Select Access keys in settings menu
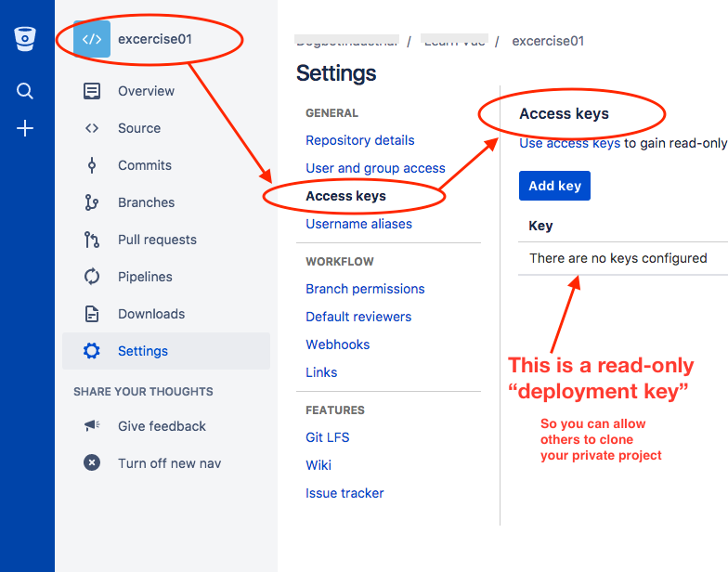This screenshot has width=728, height=572. click(345, 196)
